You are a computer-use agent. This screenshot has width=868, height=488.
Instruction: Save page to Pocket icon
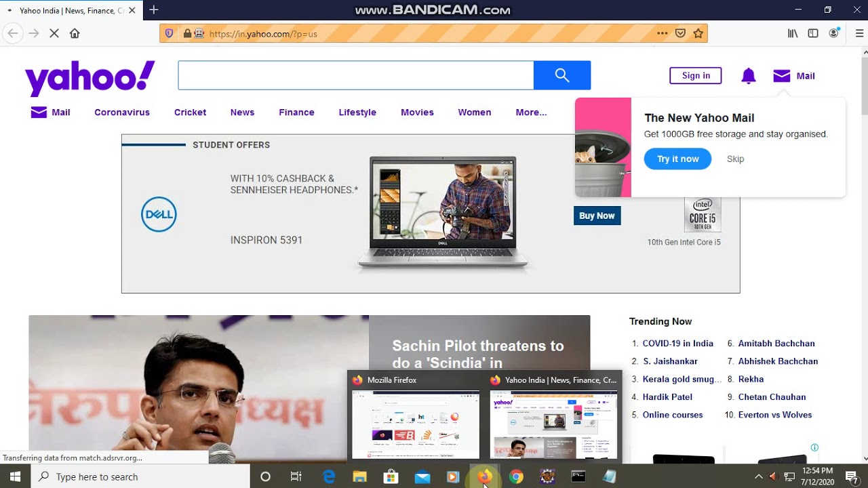pos(680,33)
